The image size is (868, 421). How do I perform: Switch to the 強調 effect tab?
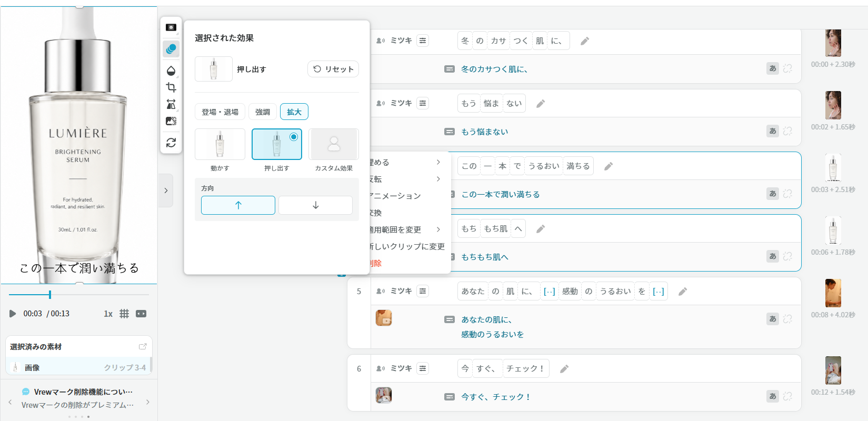pyautogui.click(x=263, y=112)
